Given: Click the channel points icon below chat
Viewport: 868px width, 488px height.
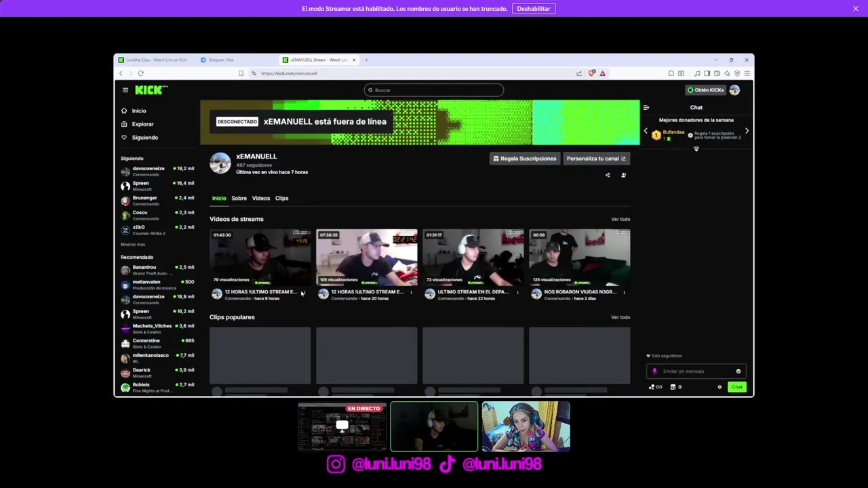Looking at the screenshot, I should pyautogui.click(x=655, y=387).
